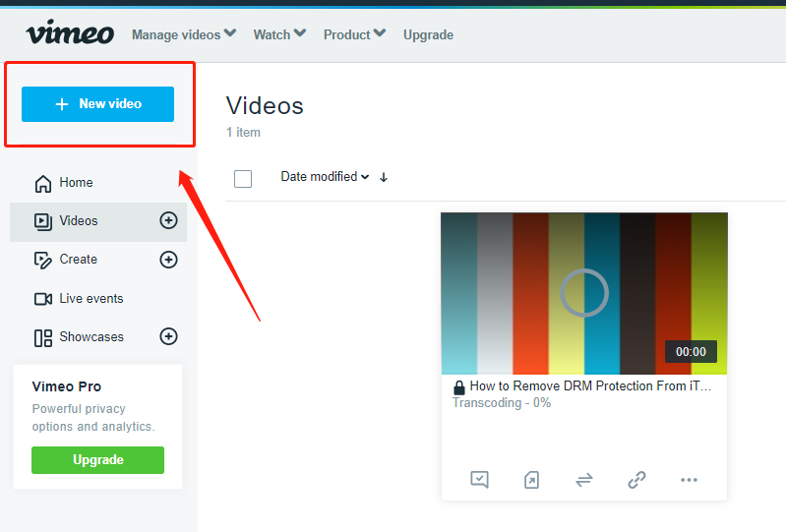The height and width of the screenshot is (532, 786).
Task: Click the video title How to Remove DRM
Action: [x=590, y=386]
